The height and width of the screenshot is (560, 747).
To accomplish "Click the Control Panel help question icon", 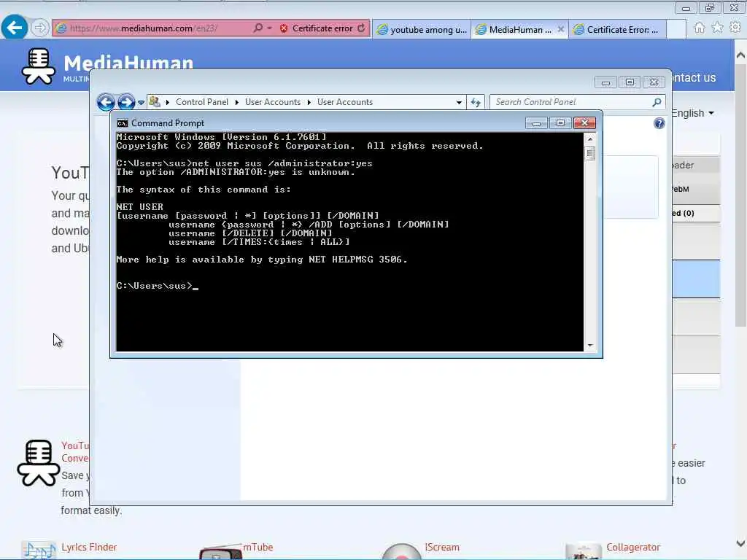I will (x=659, y=124).
